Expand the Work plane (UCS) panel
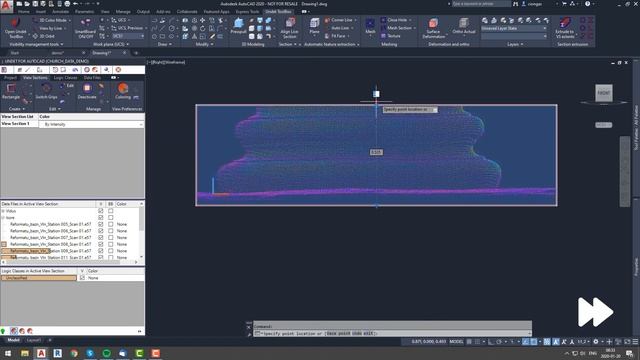 pyautogui.click(x=111, y=44)
